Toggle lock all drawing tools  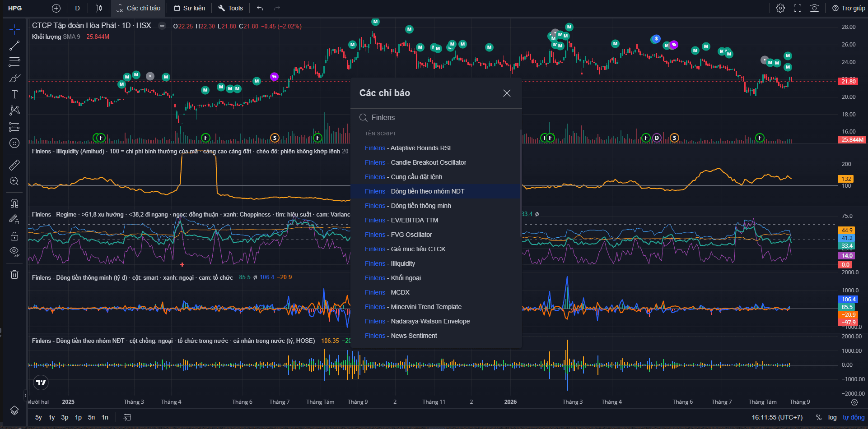[14, 236]
